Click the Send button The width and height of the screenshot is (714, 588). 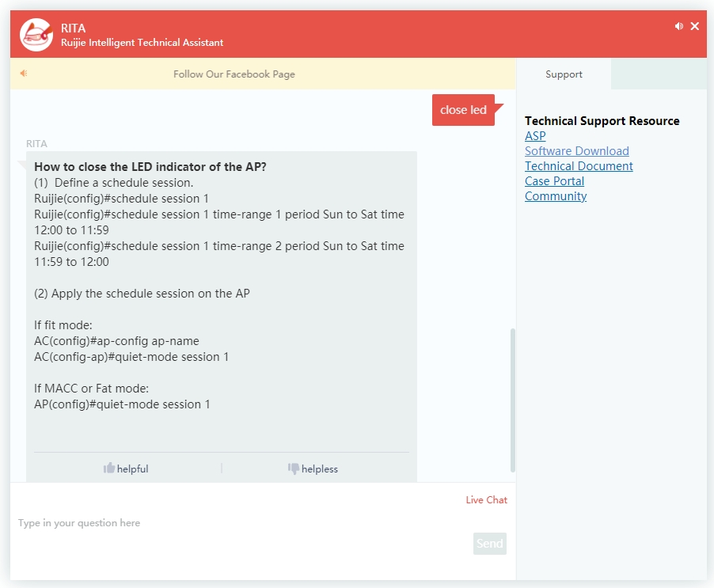coord(489,544)
